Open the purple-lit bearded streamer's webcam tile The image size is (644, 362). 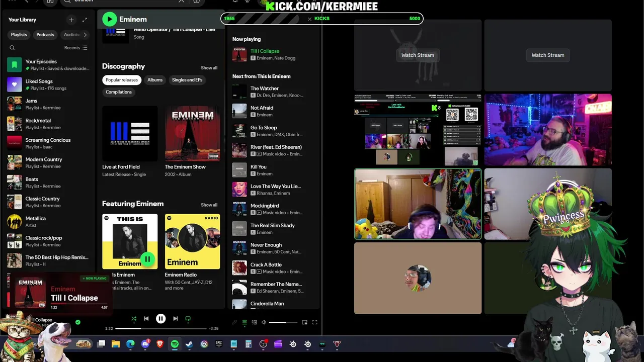tap(548, 130)
